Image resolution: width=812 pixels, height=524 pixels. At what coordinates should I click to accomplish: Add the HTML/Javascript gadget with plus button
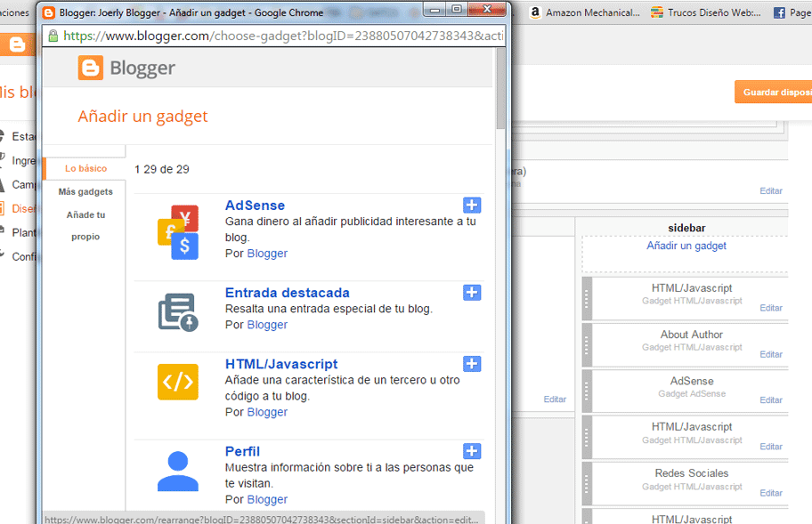472,364
